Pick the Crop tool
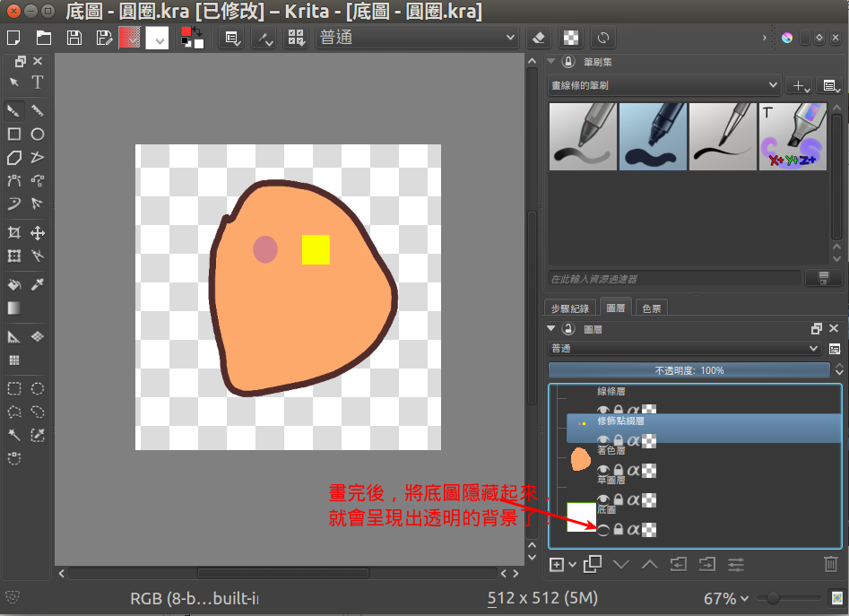 (14, 233)
